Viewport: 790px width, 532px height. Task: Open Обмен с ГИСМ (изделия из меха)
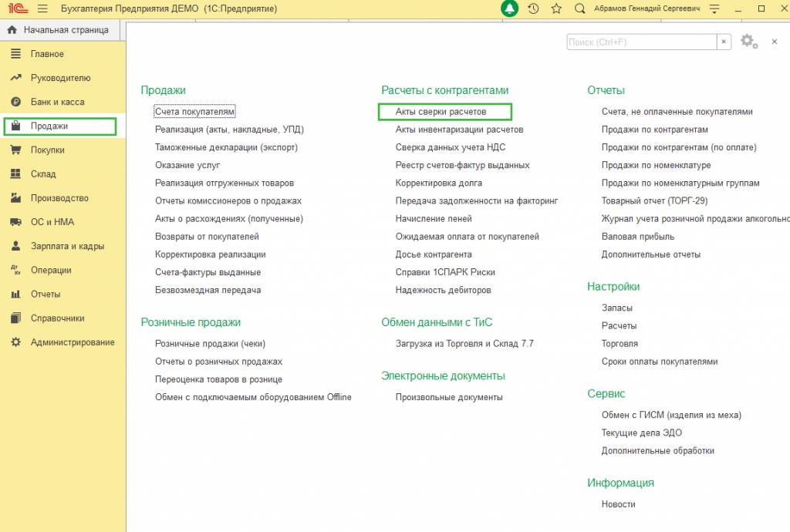pyautogui.click(x=672, y=416)
